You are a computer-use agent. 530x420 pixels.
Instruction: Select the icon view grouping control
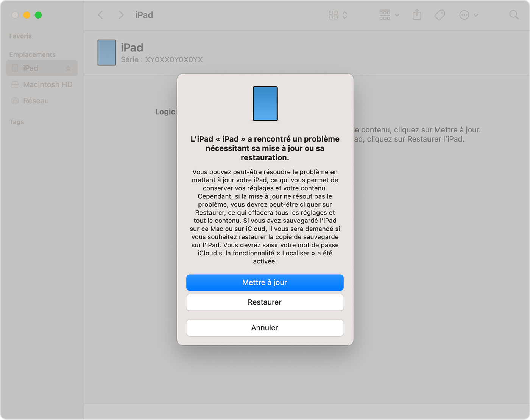coord(333,15)
